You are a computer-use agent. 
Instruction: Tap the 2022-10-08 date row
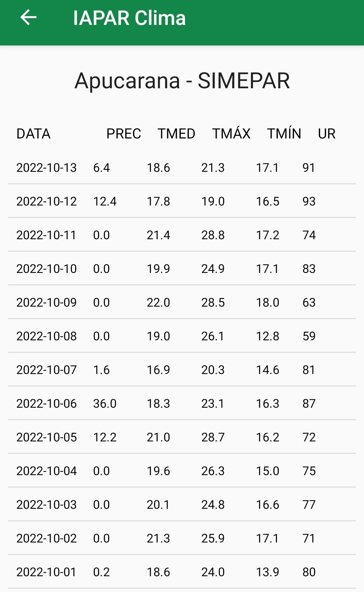pyautogui.click(x=47, y=336)
